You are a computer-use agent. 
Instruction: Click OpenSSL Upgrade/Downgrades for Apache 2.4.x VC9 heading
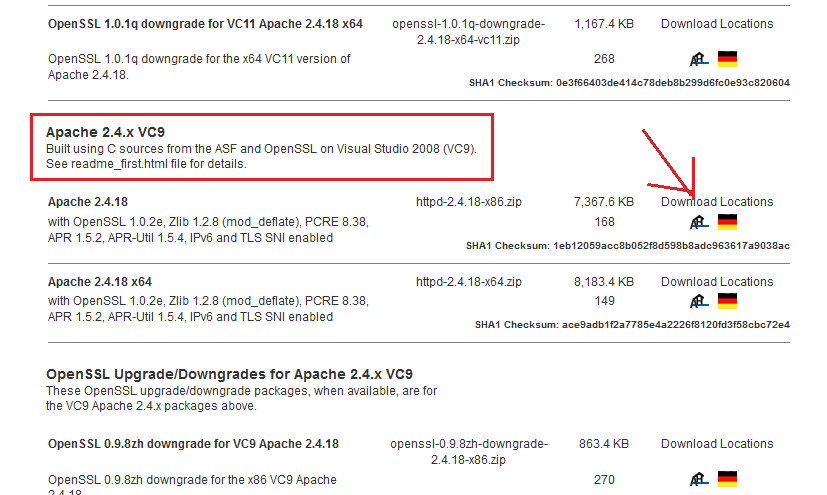(x=229, y=374)
